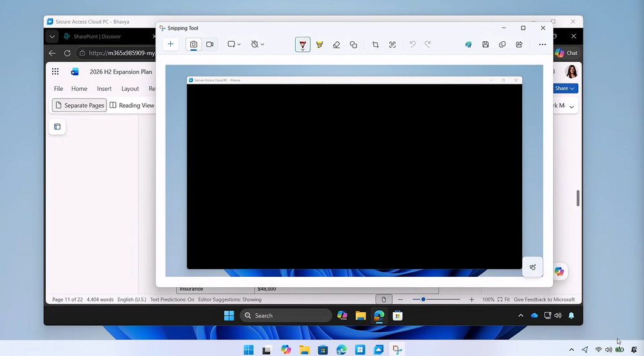Open File Explorer on Cloud PC taskbar

point(360,315)
